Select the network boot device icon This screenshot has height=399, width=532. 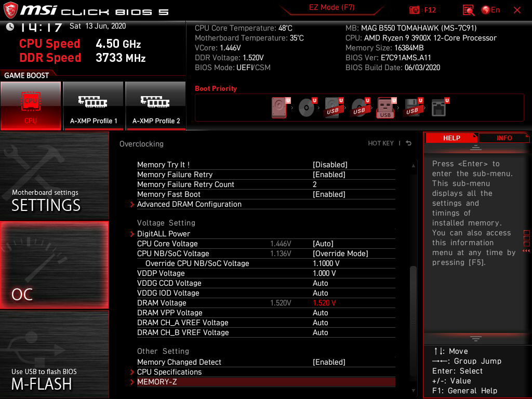point(438,107)
